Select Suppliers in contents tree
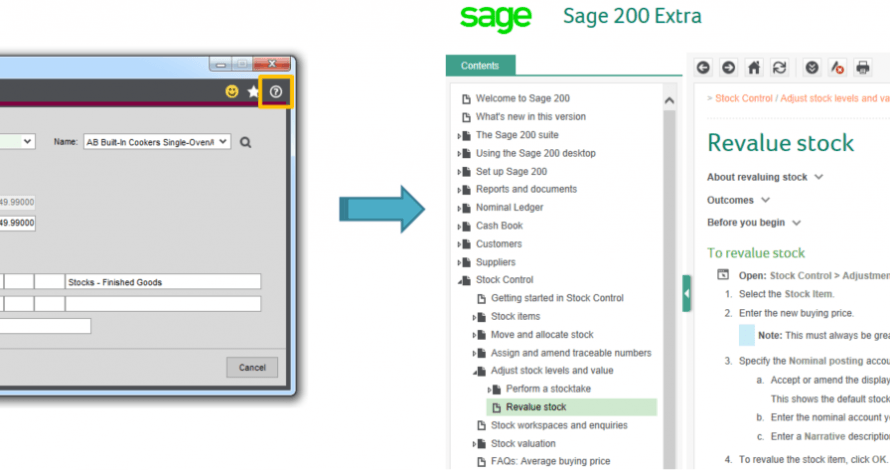Image resolution: width=890 pixels, height=470 pixels. tap(496, 262)
